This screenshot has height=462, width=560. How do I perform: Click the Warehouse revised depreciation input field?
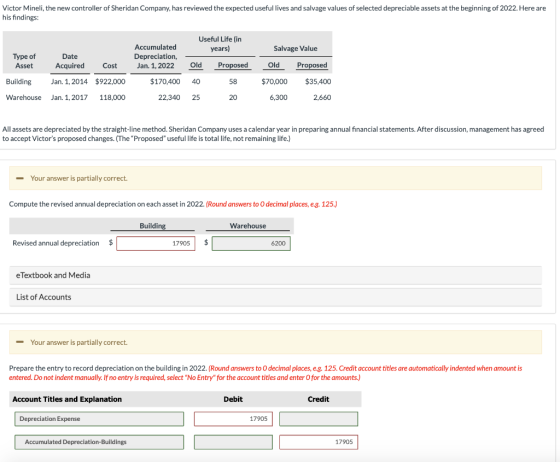[x=251, y=243]
